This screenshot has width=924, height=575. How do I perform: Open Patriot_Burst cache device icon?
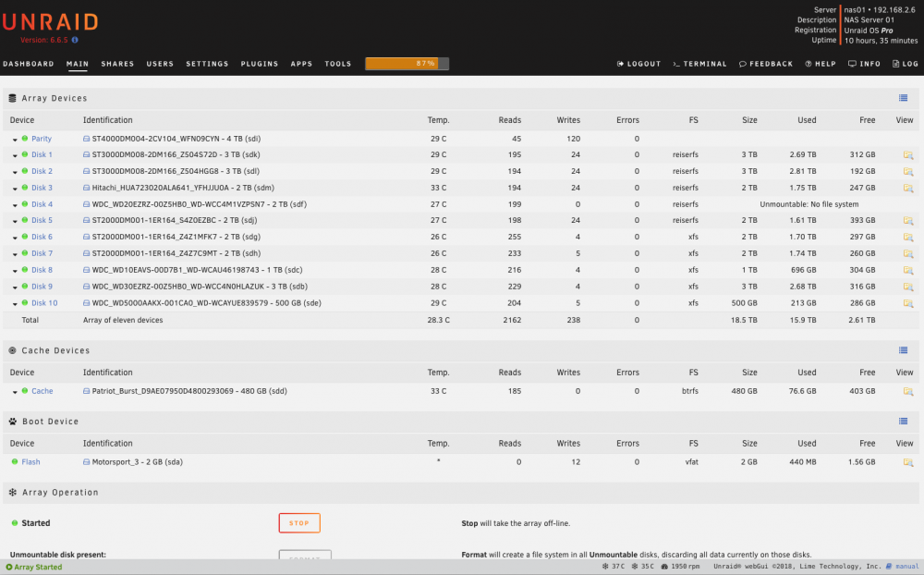tap(86, 391)
